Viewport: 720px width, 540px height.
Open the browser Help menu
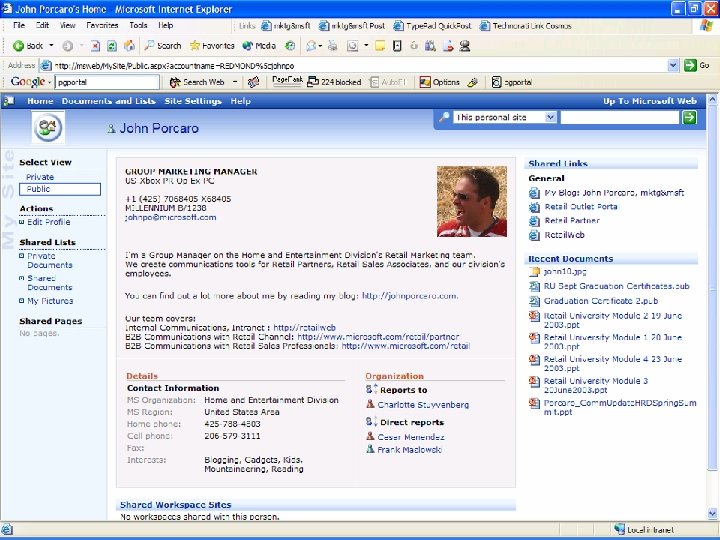(166, 25)
